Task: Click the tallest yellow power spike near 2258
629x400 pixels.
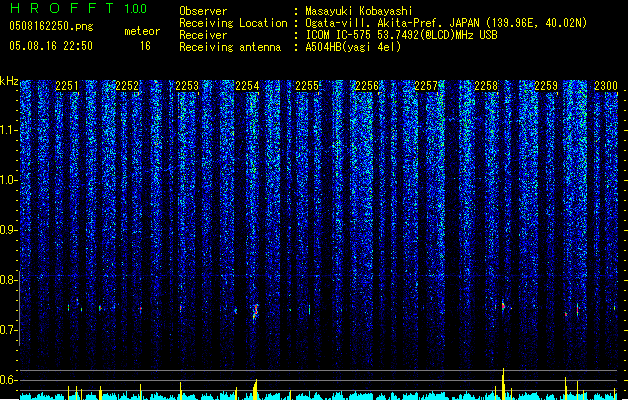Action: (x=503, y=384)
